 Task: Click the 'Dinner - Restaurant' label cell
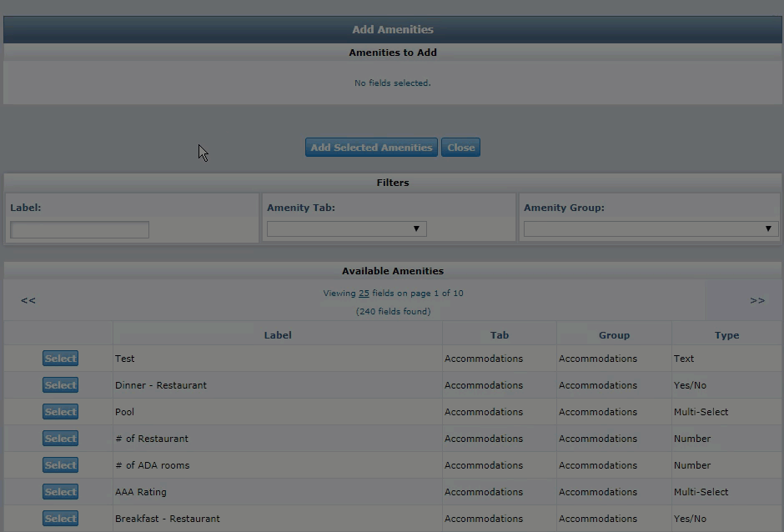278,385
